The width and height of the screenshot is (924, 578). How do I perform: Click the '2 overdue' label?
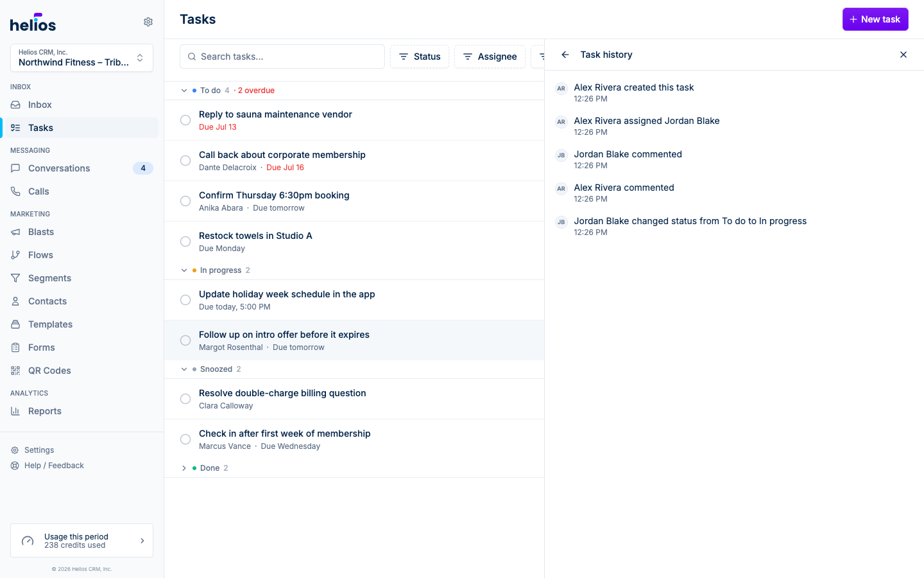256,91
